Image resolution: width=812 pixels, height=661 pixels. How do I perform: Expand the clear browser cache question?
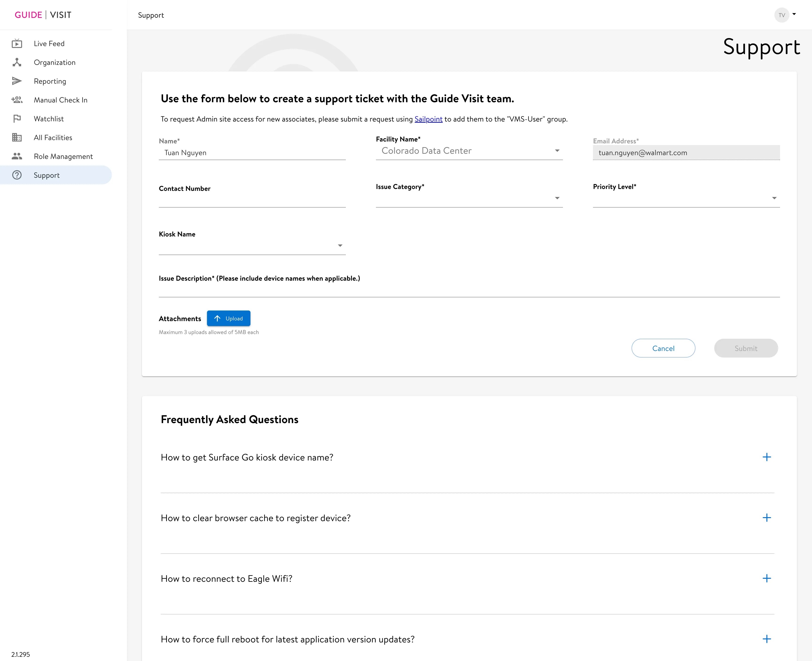767,518
